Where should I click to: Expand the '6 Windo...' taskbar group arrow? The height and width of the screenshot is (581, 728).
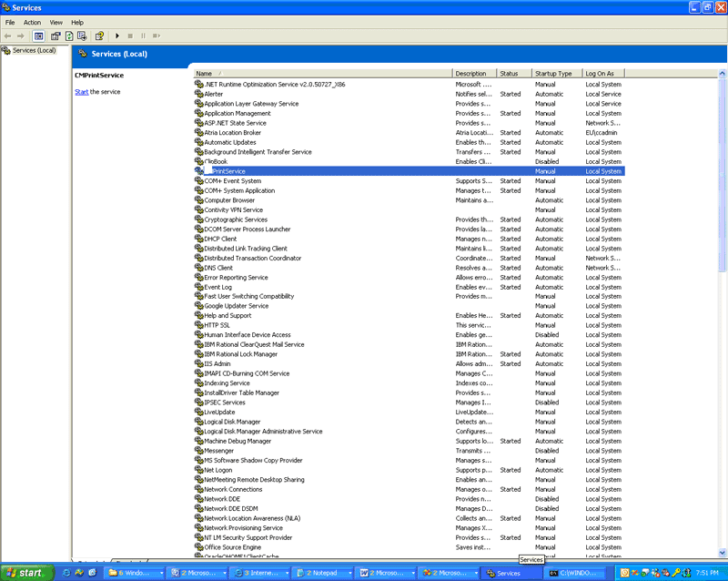[x=161, y=573]
